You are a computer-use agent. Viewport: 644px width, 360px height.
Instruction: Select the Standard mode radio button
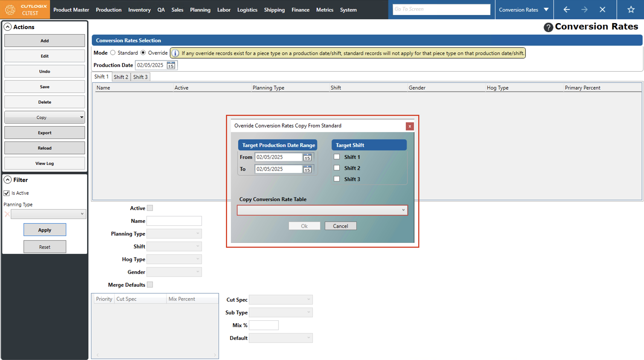pos(113,53)
